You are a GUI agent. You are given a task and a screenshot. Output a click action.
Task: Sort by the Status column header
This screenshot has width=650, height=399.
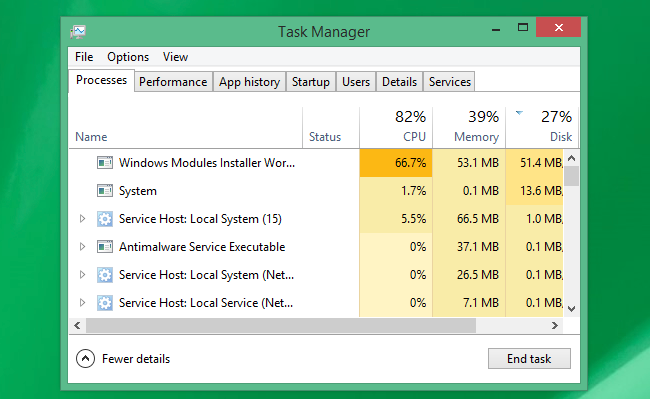(x=331, y=128)
